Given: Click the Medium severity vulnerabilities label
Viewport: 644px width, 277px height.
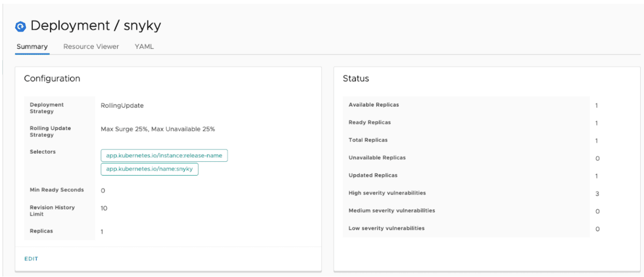Looking at the screenshot, I should tap(392, 211).
